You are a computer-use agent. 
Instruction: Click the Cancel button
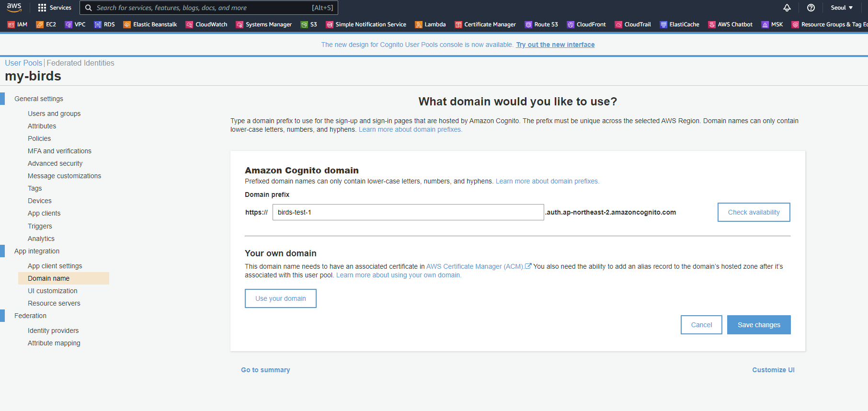pos(701,325)
